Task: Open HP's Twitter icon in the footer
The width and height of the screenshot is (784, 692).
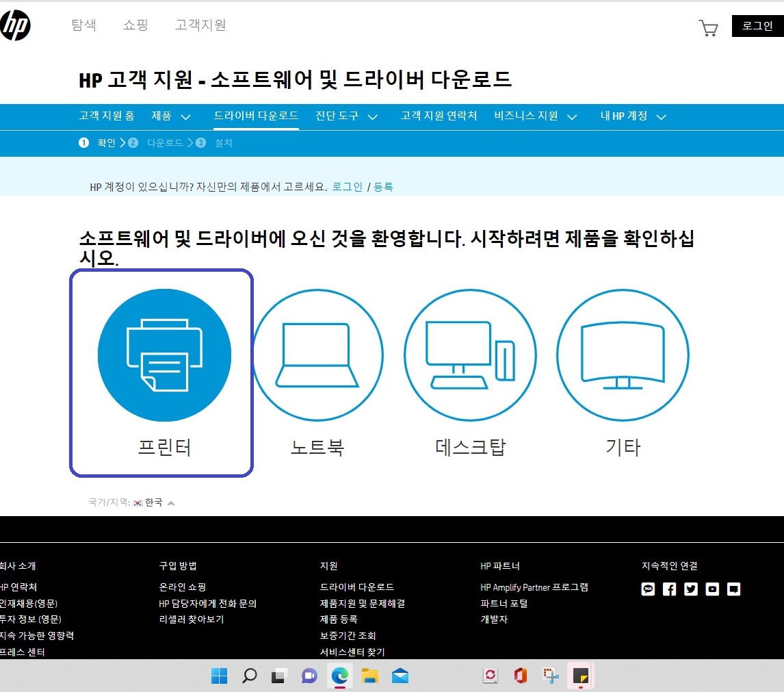Action: coord(690,589)
